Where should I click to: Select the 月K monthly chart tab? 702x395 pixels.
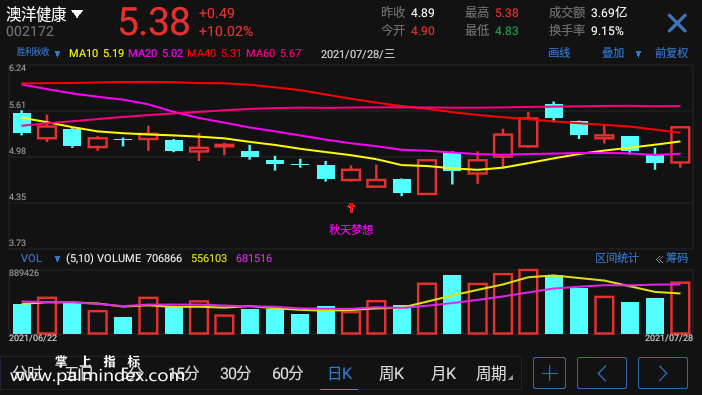(443, 373)
